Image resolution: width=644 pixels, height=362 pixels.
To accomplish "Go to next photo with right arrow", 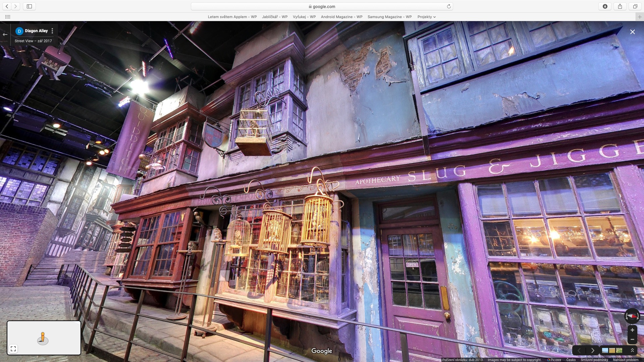I will coord(593,351).
